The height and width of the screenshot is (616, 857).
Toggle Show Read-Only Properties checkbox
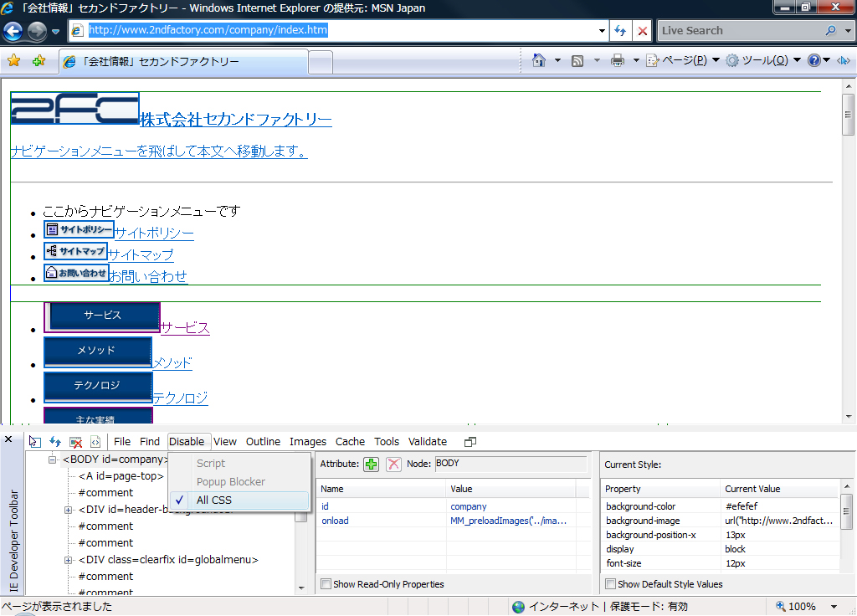click(326, 583)
